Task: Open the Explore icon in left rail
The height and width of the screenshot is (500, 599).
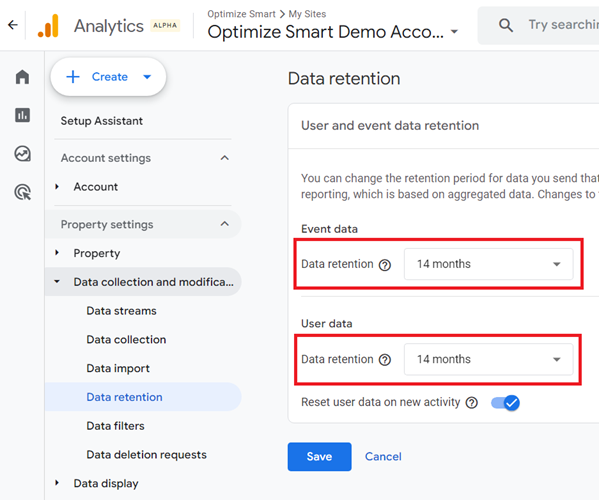Action: (x=22, y=154)
